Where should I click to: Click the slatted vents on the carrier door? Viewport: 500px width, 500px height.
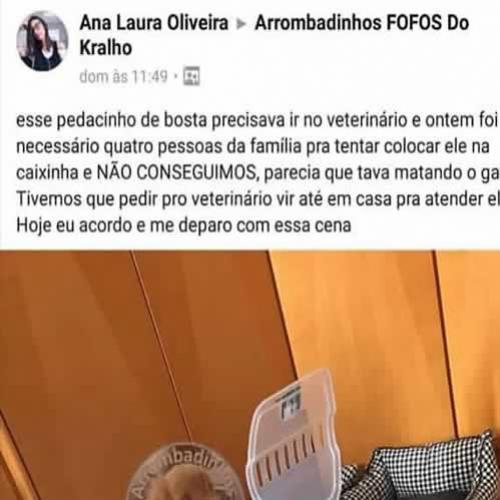[x=285, y=452]
